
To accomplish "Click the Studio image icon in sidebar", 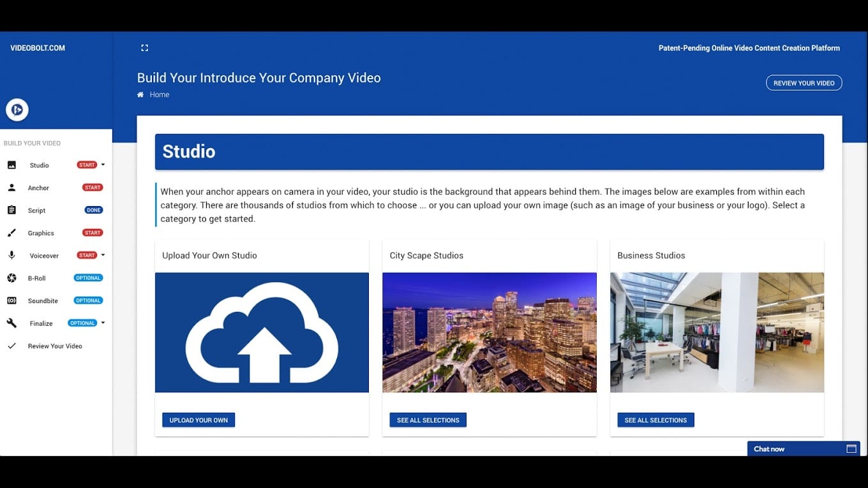I will click(11, 165).
